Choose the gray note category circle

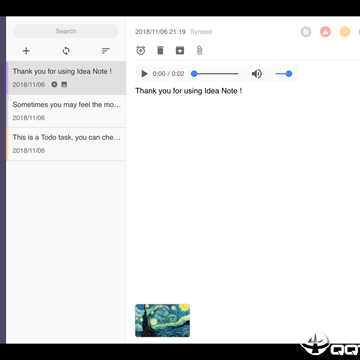[x=306, y=32]
